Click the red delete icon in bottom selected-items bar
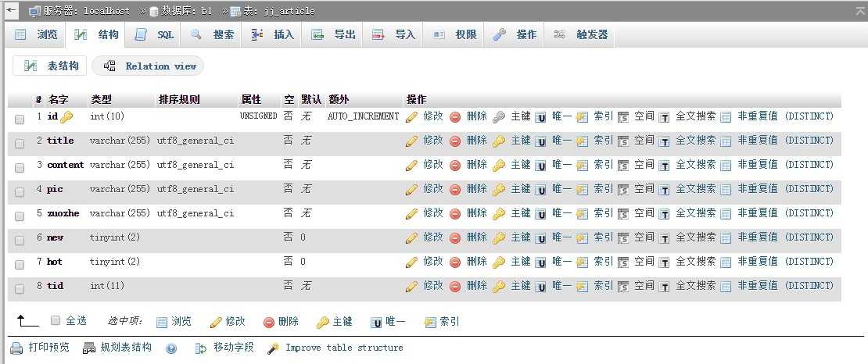Image resolution: width=868 pixels, height=364 pixels. (x=269, y=323)
